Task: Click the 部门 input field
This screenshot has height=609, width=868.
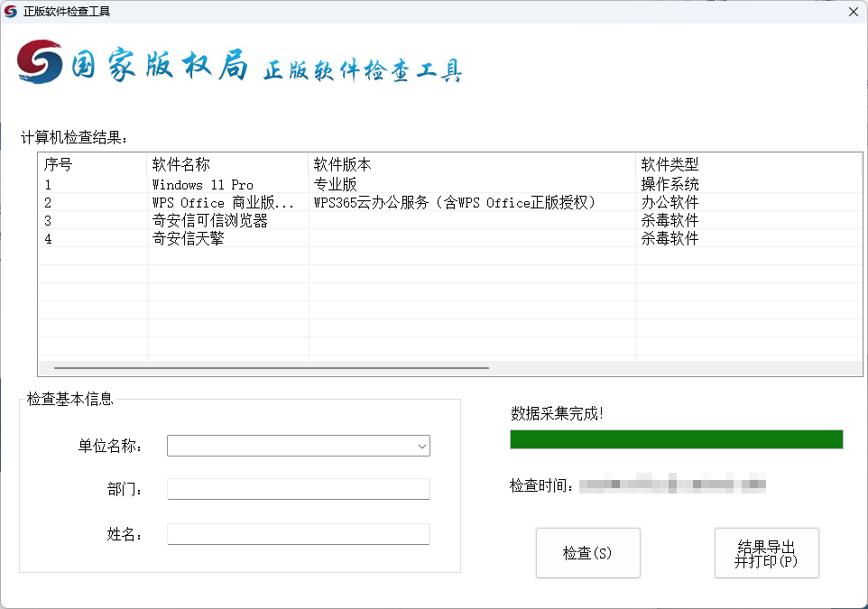Action: (299, 489)
